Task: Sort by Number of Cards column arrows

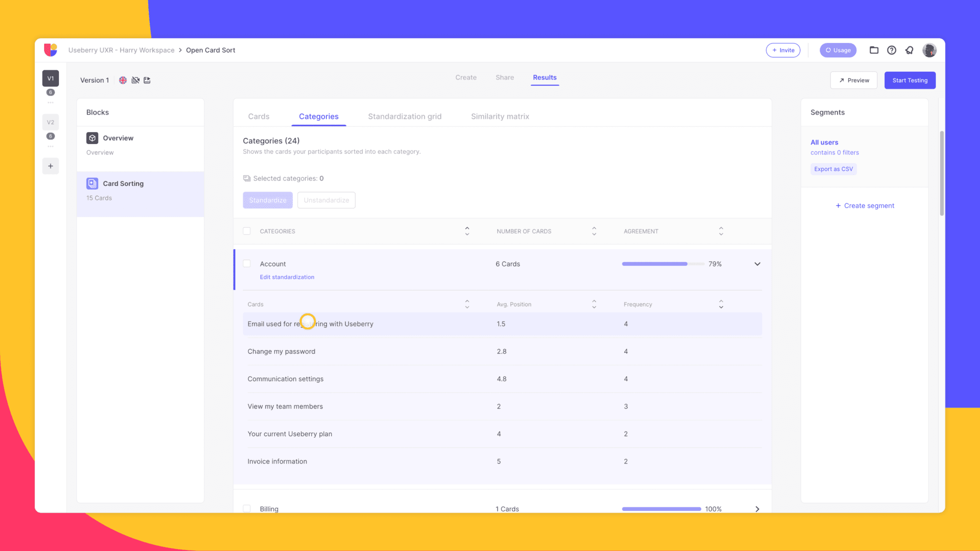Action: coord(594,231)
